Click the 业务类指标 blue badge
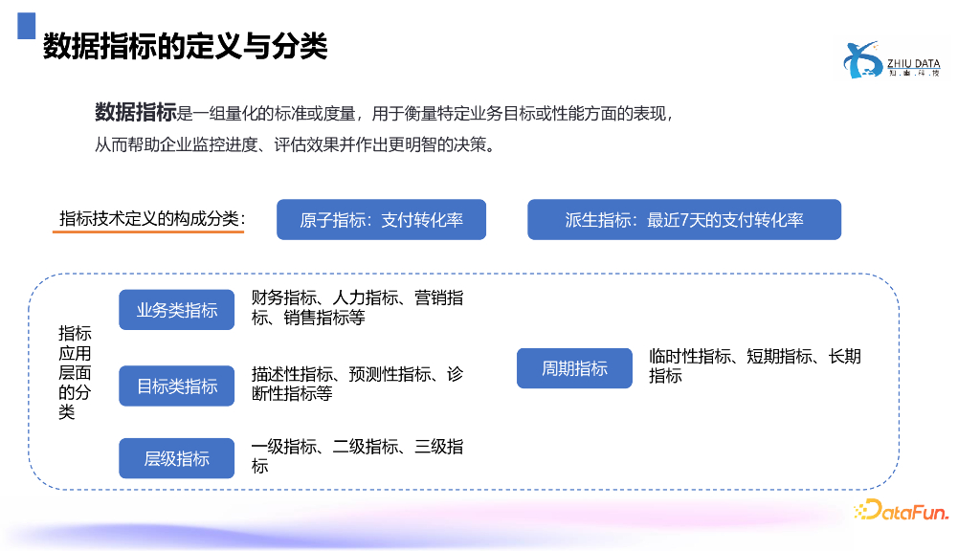Viewport: 980px width, 551px height. (176, 309)
